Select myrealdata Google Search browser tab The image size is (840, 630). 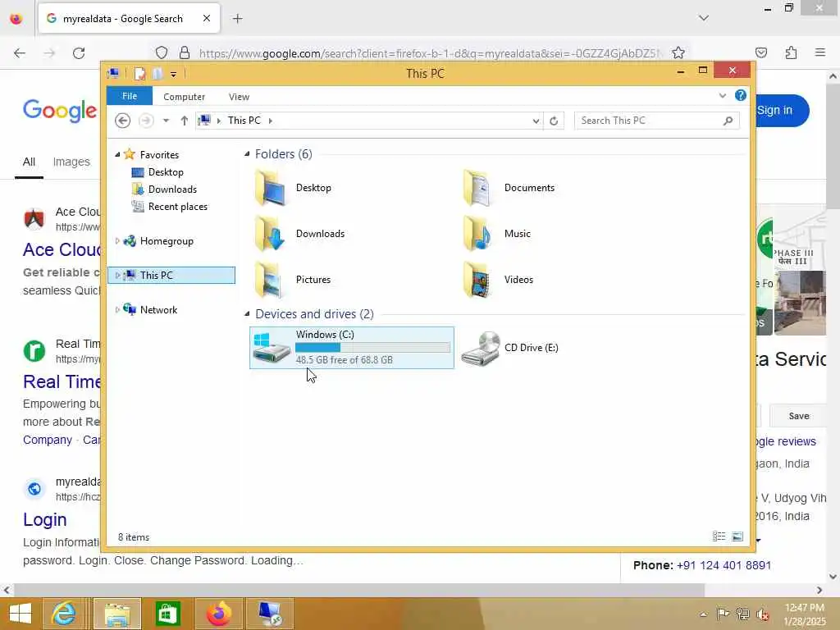129,19
